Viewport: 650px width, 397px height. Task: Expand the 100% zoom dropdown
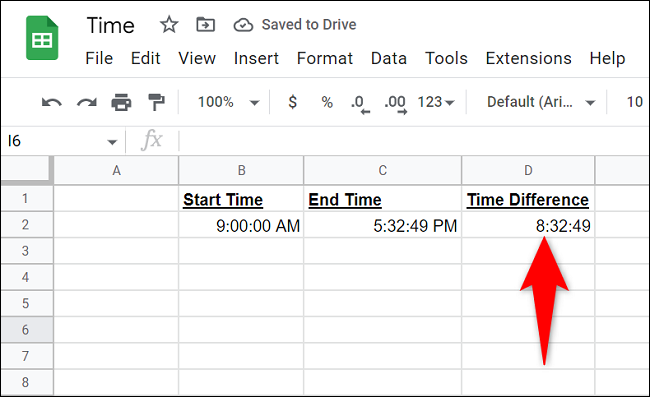pyautogui.click(x=228, y=102)
